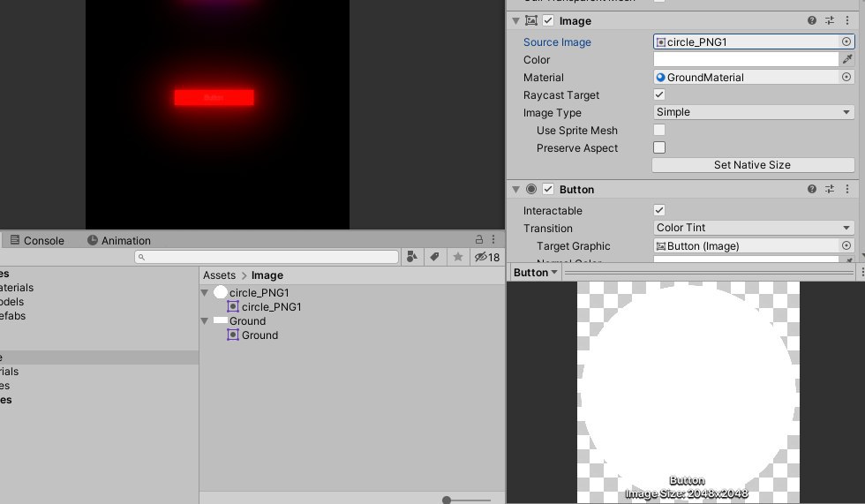Click Search by Label tag icon
The width and height of the screenshot is (865, 504).
pos(434,256)
